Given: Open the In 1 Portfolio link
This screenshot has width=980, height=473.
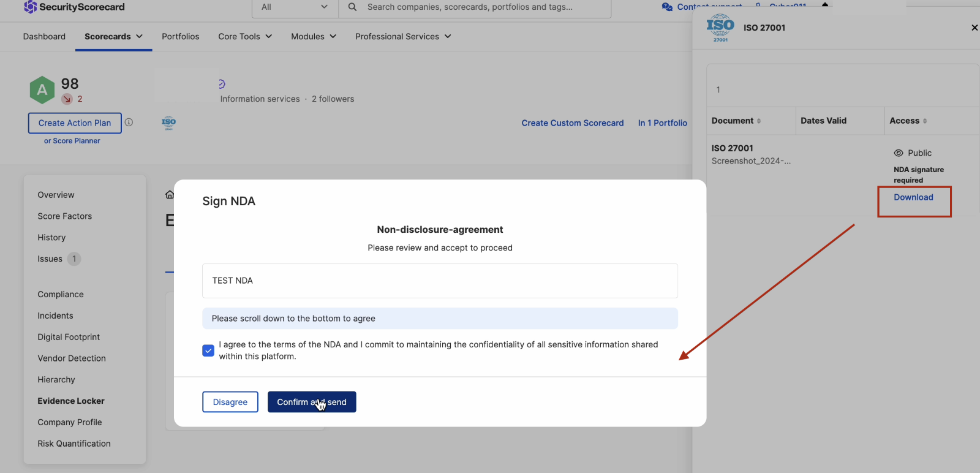Looking at the screenshot, I should [x=663, y=123].
